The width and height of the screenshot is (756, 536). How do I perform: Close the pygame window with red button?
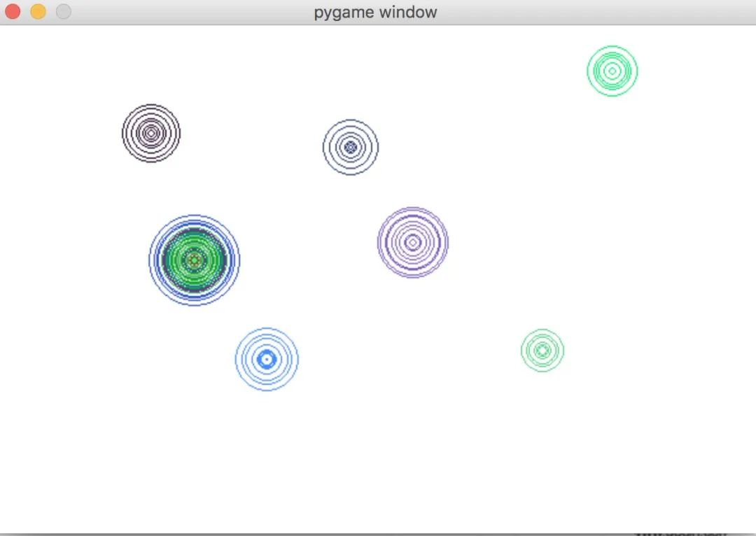coord(13,12)
